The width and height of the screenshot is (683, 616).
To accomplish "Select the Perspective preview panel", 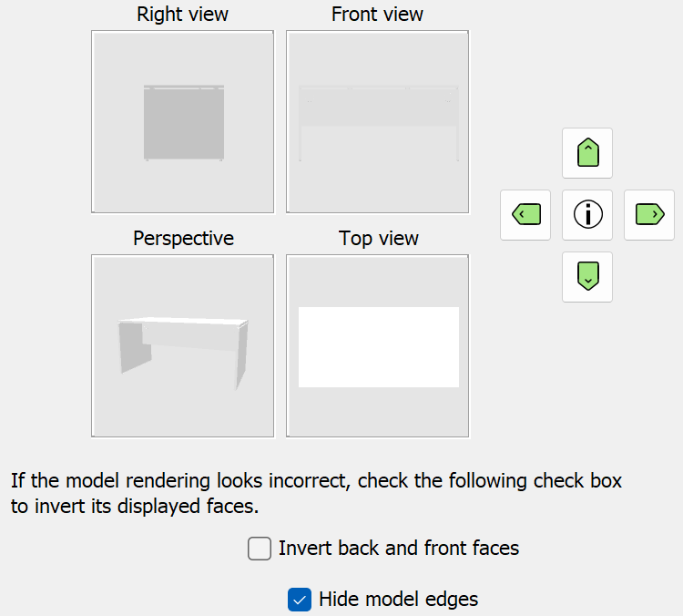I will pos(182,346).
